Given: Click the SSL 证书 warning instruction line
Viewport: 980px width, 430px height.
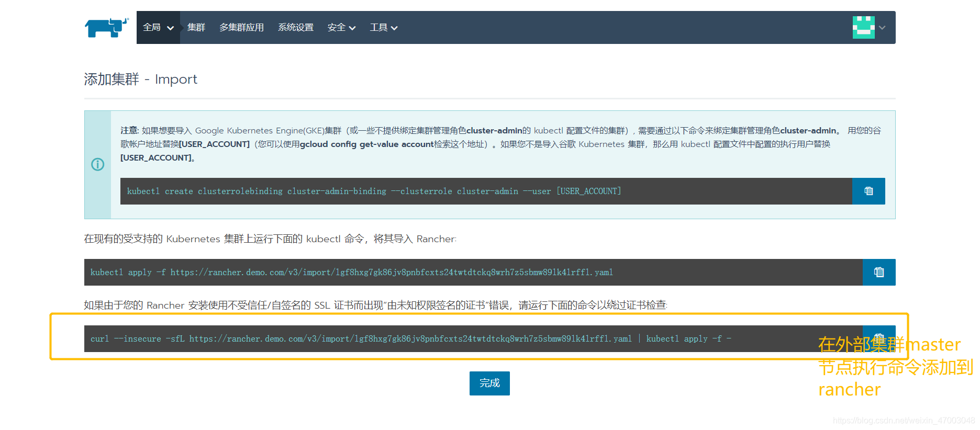Looking at the screenshot, I should tap(376, 305).
